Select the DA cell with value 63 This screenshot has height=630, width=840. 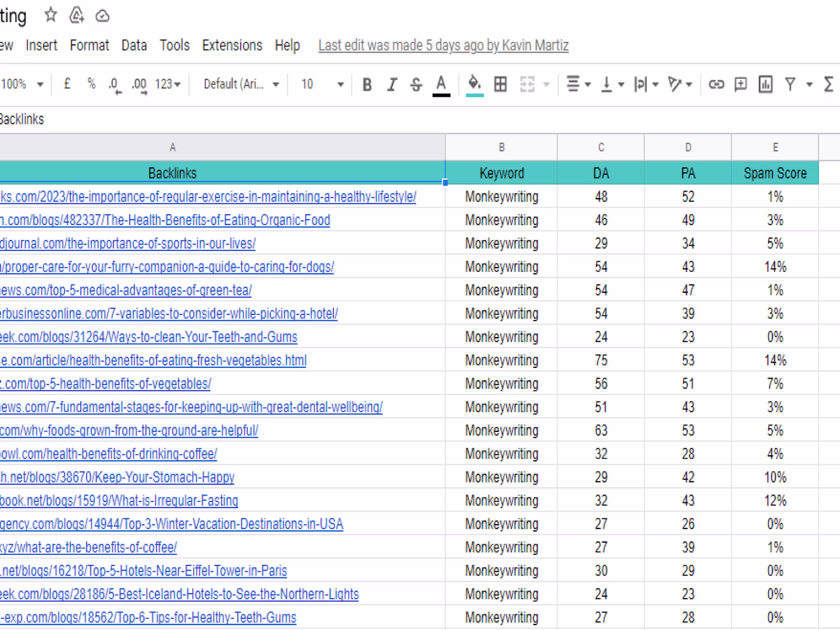click(601, 431)
